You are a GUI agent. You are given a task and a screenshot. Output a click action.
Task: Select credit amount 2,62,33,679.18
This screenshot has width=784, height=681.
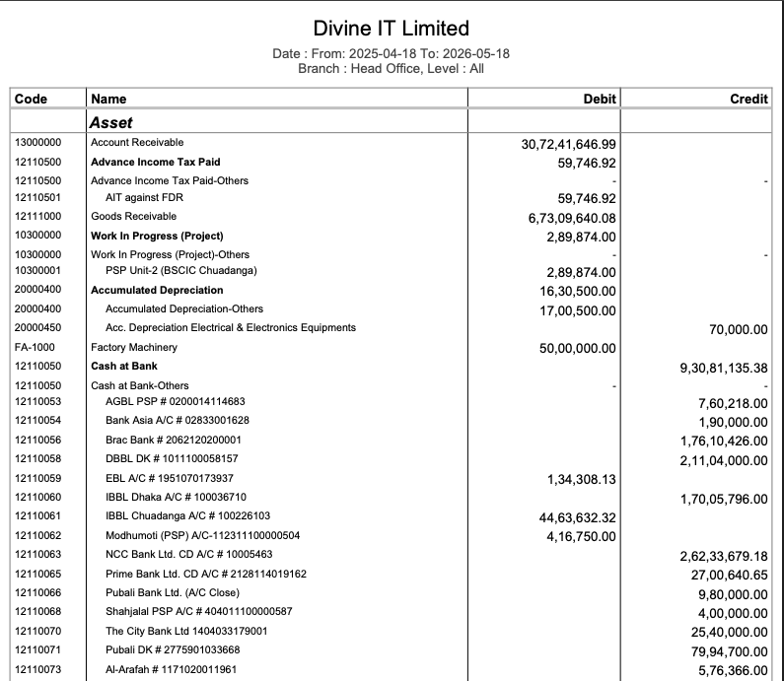click(x=724, y=556)
